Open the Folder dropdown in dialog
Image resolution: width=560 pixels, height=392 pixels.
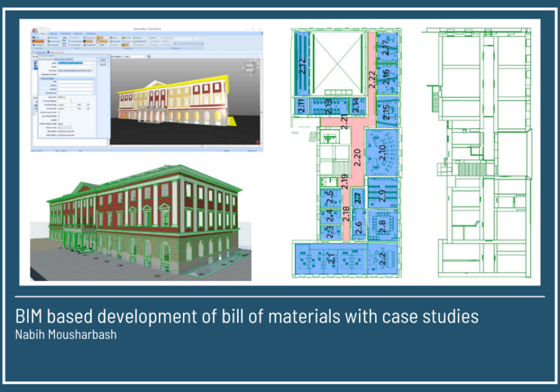[x=76, y=66]
